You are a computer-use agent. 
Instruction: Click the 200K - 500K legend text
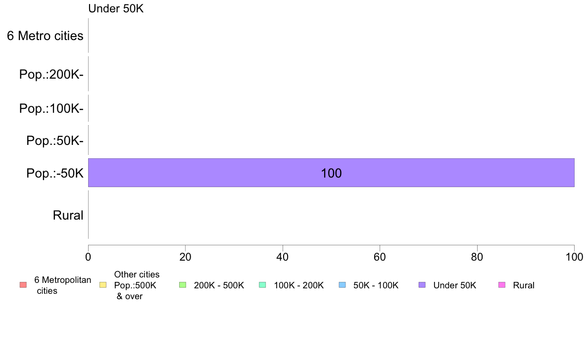[219, 285]
